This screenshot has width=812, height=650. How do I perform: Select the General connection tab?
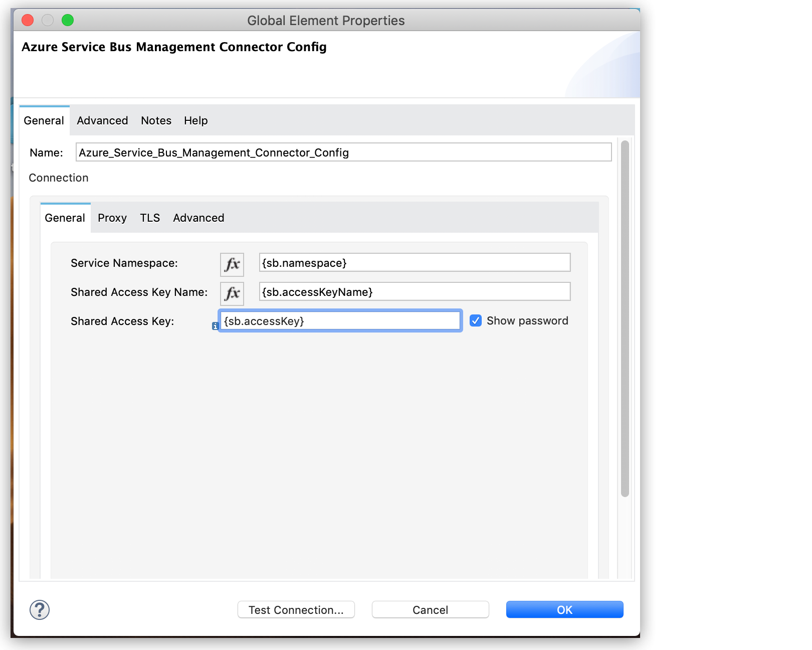(65, 218)
